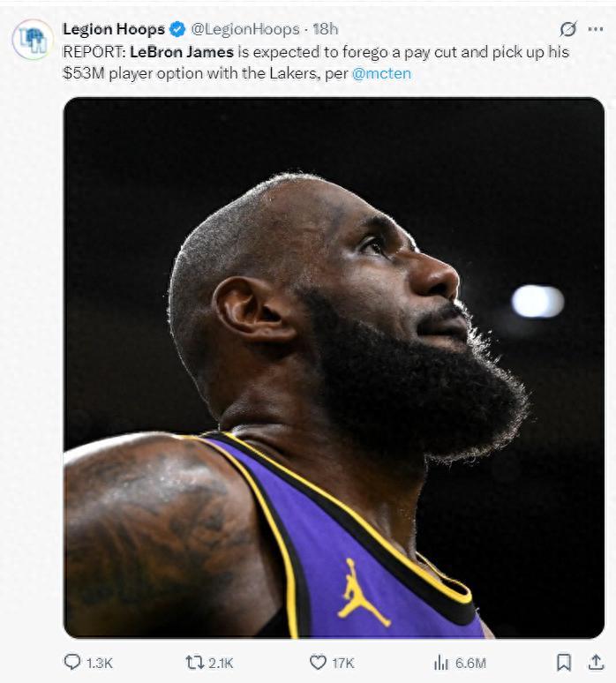Open the @mcten mention link

(x=381, y=73)
